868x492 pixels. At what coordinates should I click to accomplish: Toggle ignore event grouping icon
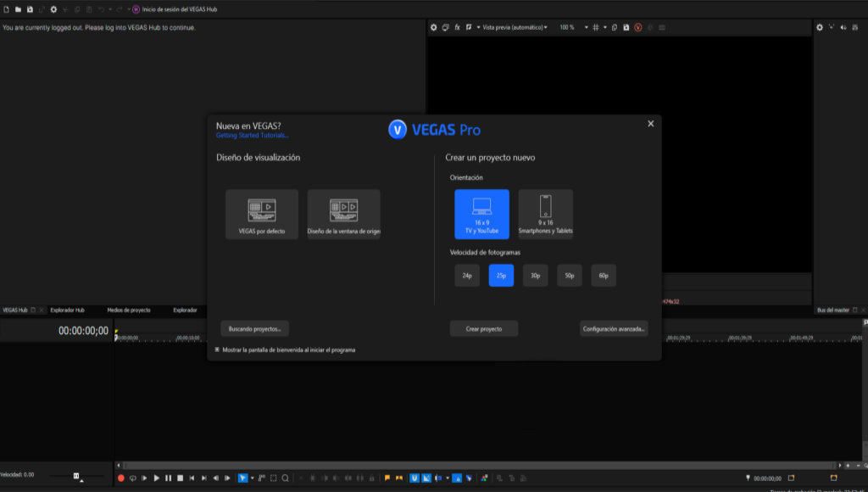coord(469,478)
